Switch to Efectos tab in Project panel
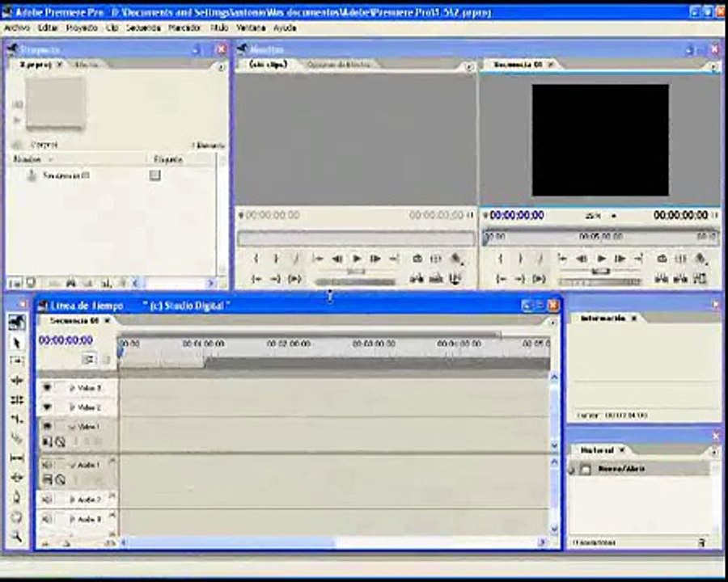 (87, 65)
